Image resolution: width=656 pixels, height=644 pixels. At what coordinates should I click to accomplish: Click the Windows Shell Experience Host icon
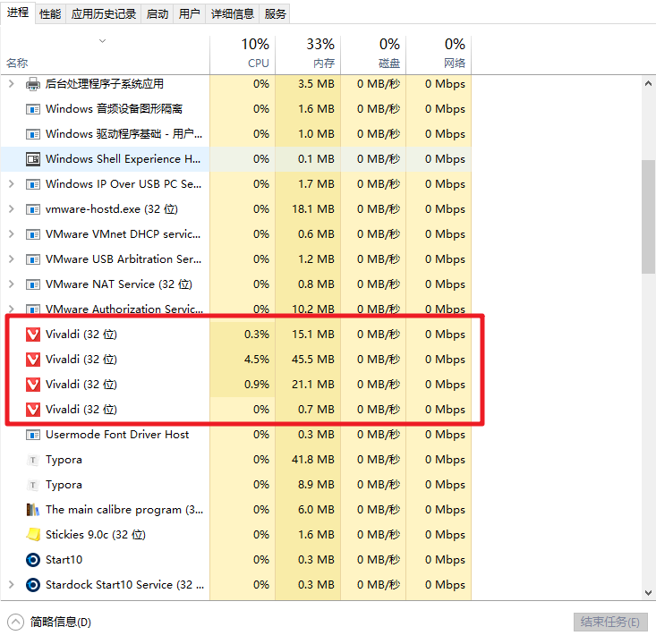pyautogui.click(x=33, y=159)
